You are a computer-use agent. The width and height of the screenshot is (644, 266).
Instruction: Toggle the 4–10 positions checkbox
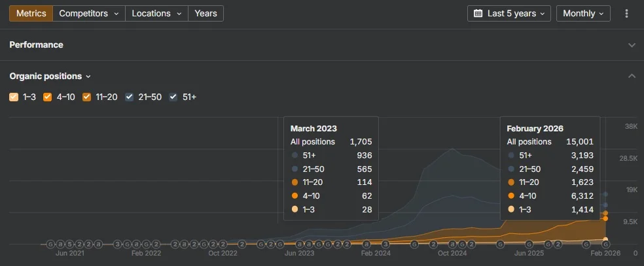pyautogui.click(x=48, y=97)
